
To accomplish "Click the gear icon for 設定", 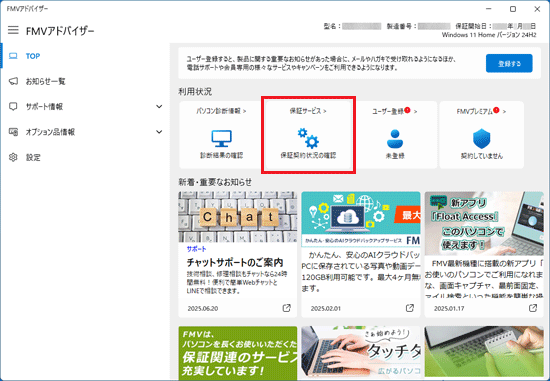I will [13, 157].
